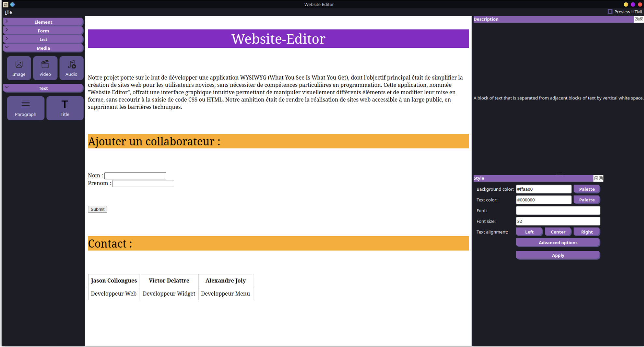The width and height of the screenshot is (644, 347).
Task: Collapse the Media category
Action: pyautogui.click(x=43, y=48)
